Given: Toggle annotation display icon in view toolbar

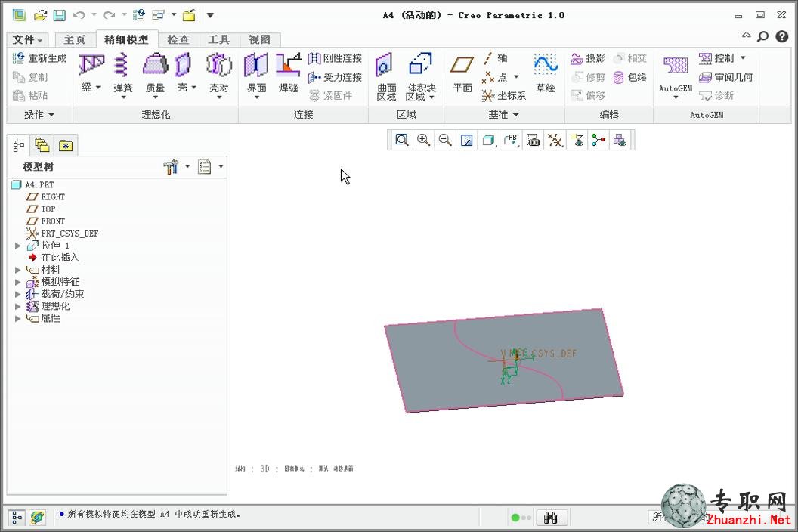Looking at the screenshot, I should [577, 140].
